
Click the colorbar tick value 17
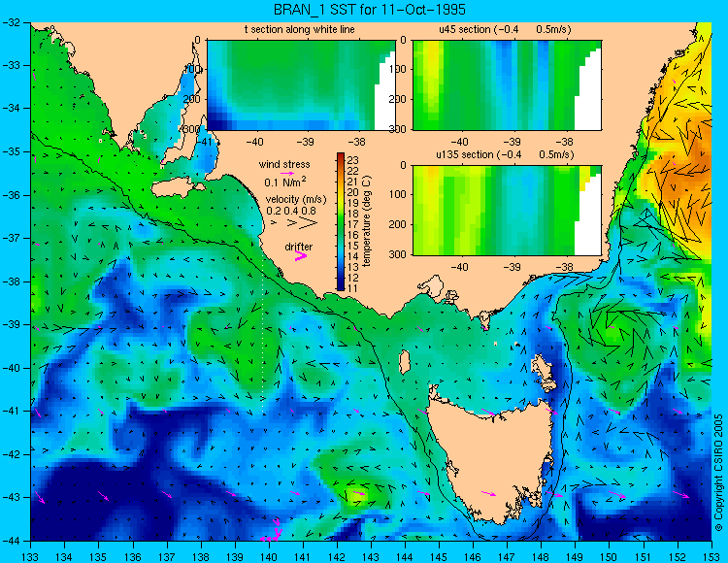tap(353, 224)
